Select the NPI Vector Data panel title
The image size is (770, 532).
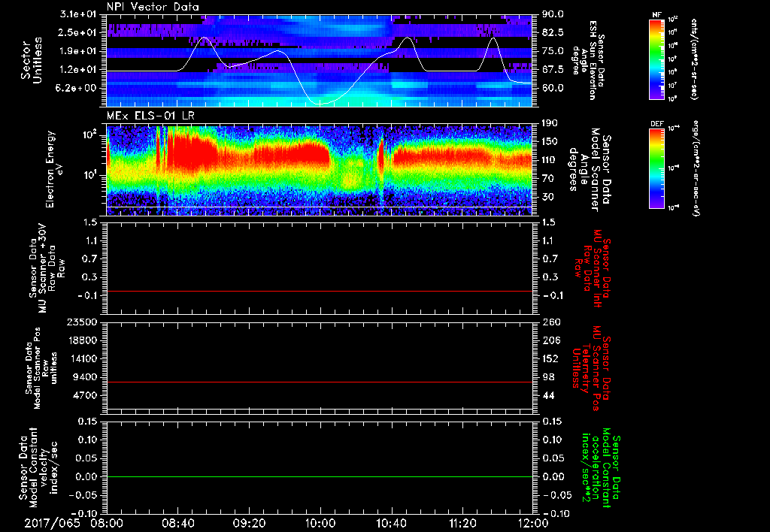pyautogui.click(x=153, y=7)
